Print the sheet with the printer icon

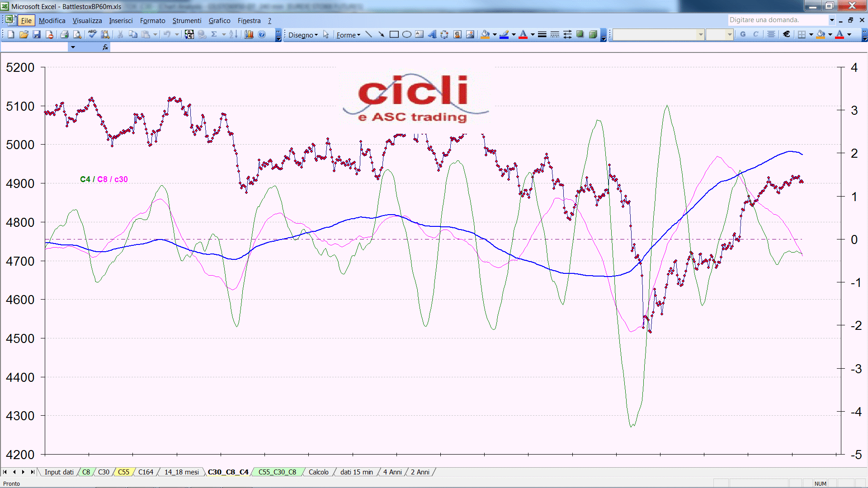tap(65, 35)
